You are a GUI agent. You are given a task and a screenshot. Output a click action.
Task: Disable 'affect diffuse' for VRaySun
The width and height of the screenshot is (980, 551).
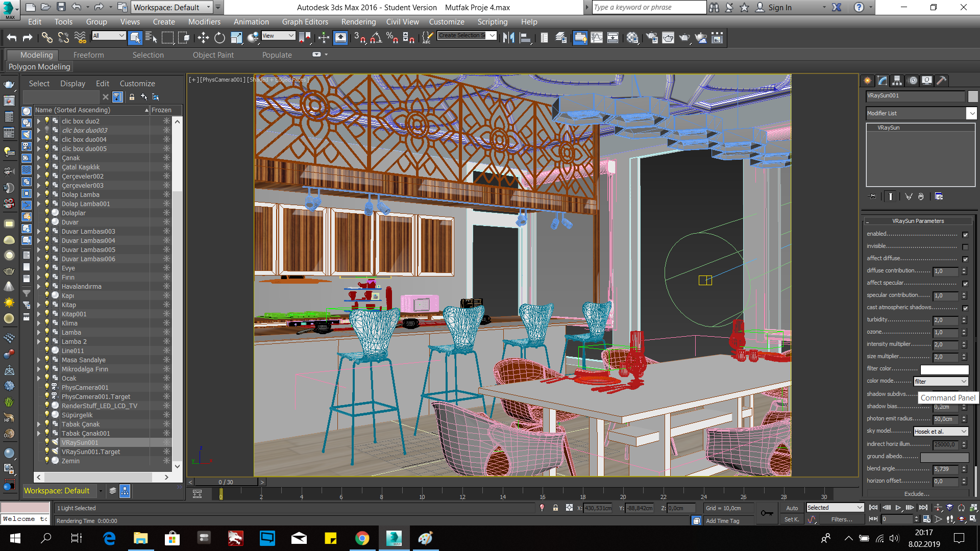[x=965, y=259]
